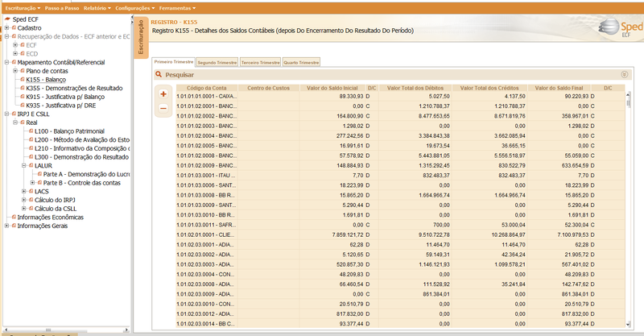Image resolution: width=644 pixels, height=336 pixels.
Task: Click the Sped ECF root icon in tree
Action: [x=7, y=19]
